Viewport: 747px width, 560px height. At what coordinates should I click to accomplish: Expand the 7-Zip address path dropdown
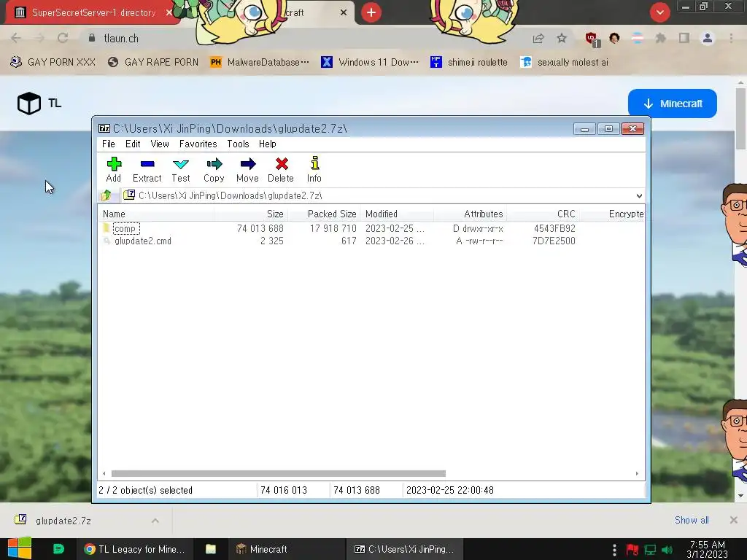coord(639,195)
